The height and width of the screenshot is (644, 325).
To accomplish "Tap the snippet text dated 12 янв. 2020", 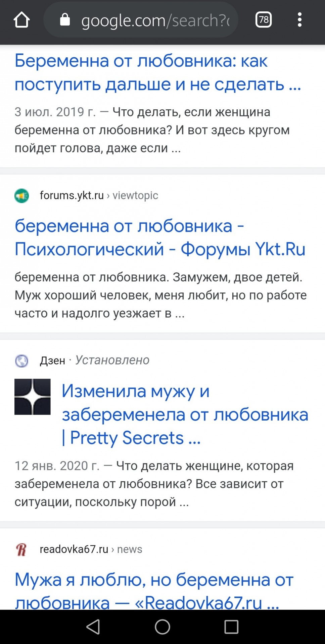I will [x=154, y=484].
